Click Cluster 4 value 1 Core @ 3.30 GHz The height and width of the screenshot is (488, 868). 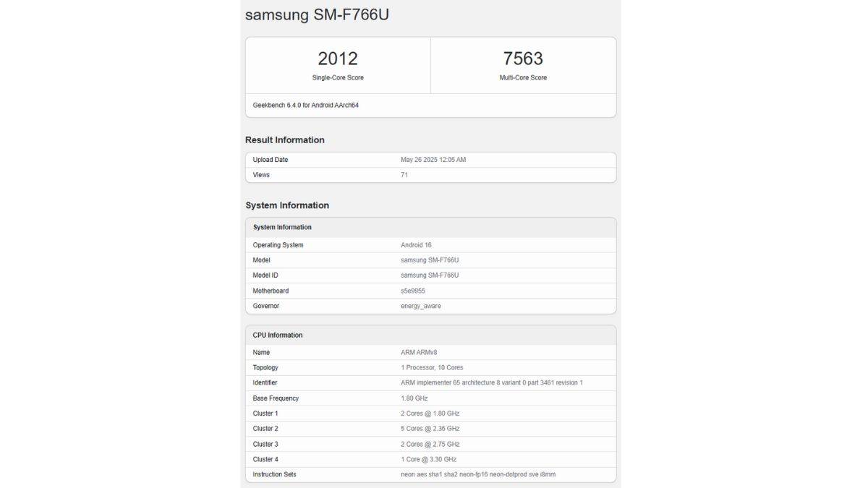[x=428, y=459]
